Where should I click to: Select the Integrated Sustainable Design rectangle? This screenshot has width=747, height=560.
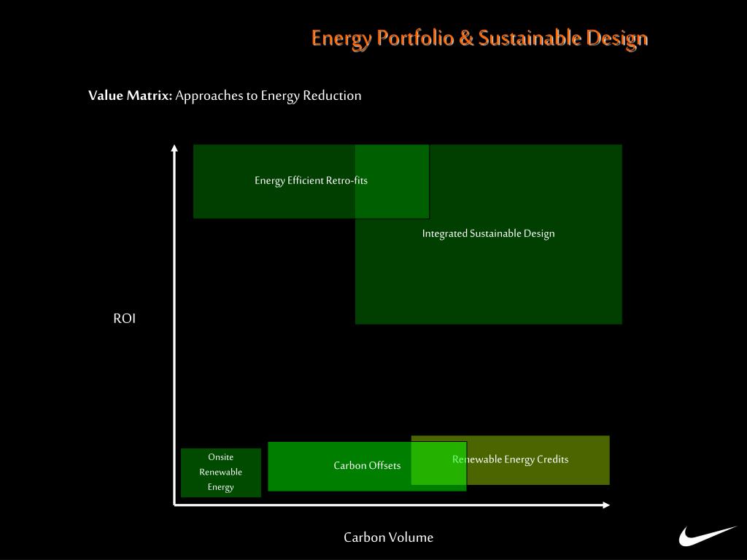coord(488,234)
